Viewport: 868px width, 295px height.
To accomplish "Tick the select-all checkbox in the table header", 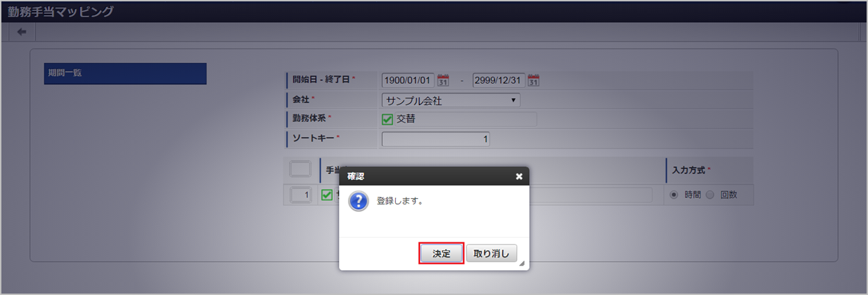I will click(x=300, y=169).
